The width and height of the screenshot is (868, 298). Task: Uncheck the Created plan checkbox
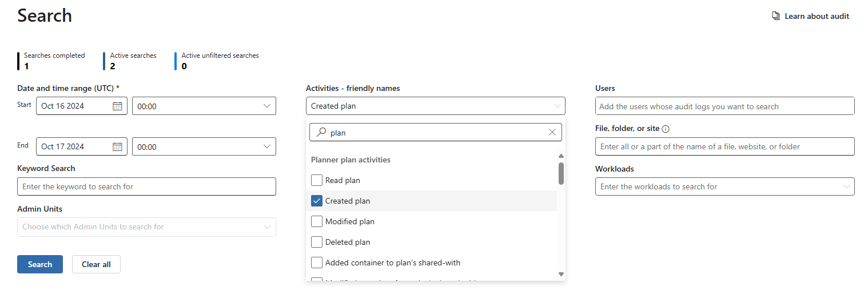317,201
